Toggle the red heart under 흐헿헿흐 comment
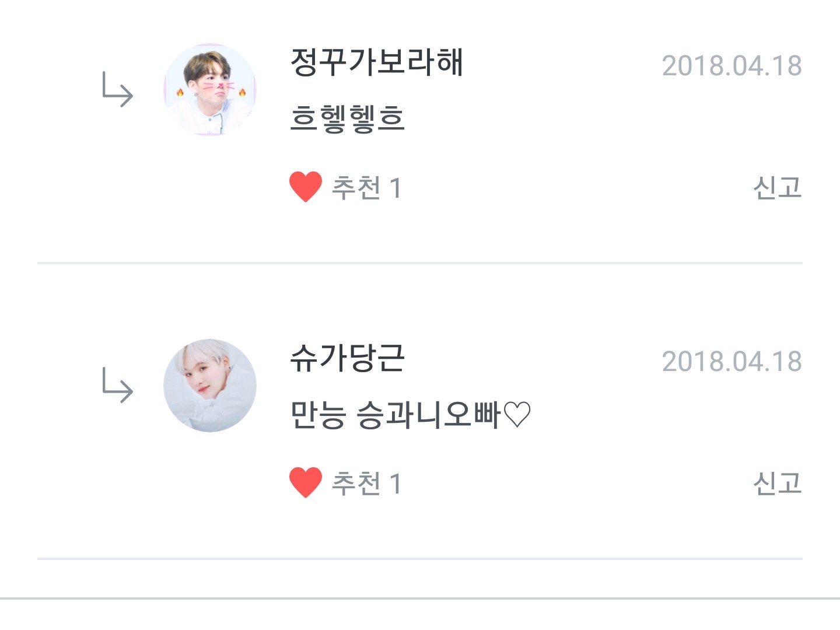The width and height of the screenshot is (840, 630). tap(306, 187)
